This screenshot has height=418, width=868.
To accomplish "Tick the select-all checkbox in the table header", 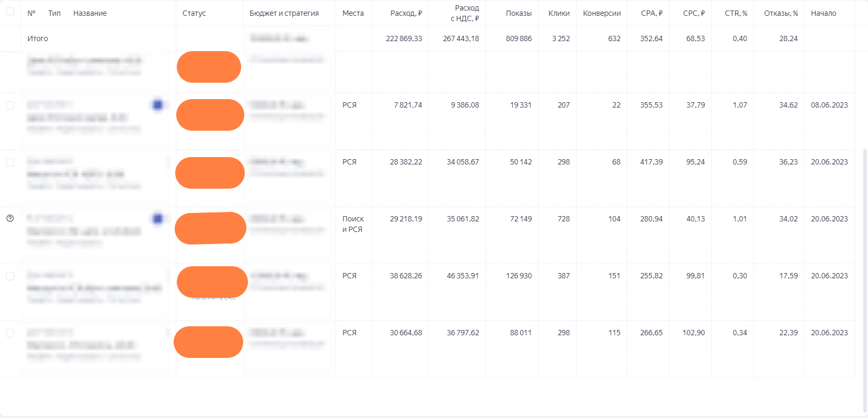I will tap(10, 11).
